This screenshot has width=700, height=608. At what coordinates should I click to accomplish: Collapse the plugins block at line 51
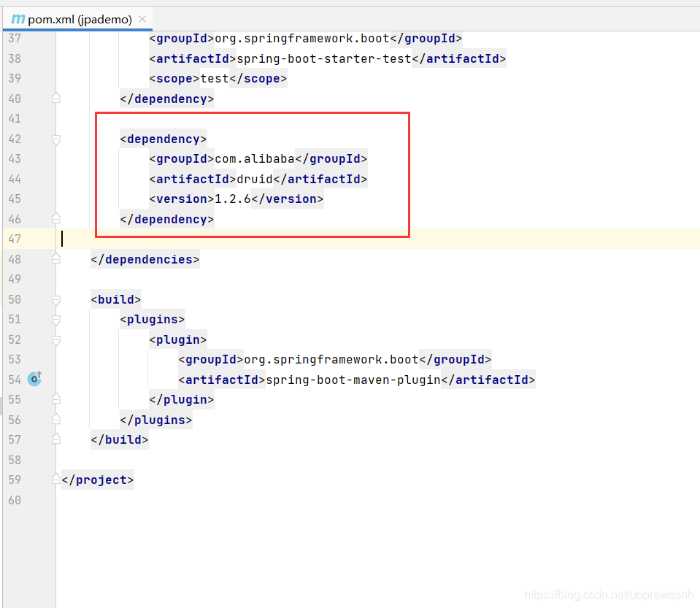pyautogui.click(x=55, y=320)
